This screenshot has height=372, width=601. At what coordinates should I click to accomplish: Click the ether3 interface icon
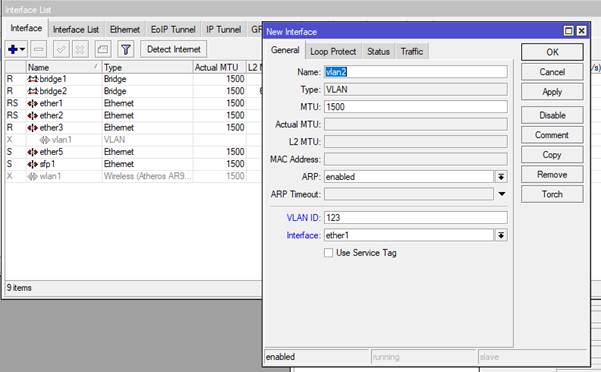tap(33, 128)
